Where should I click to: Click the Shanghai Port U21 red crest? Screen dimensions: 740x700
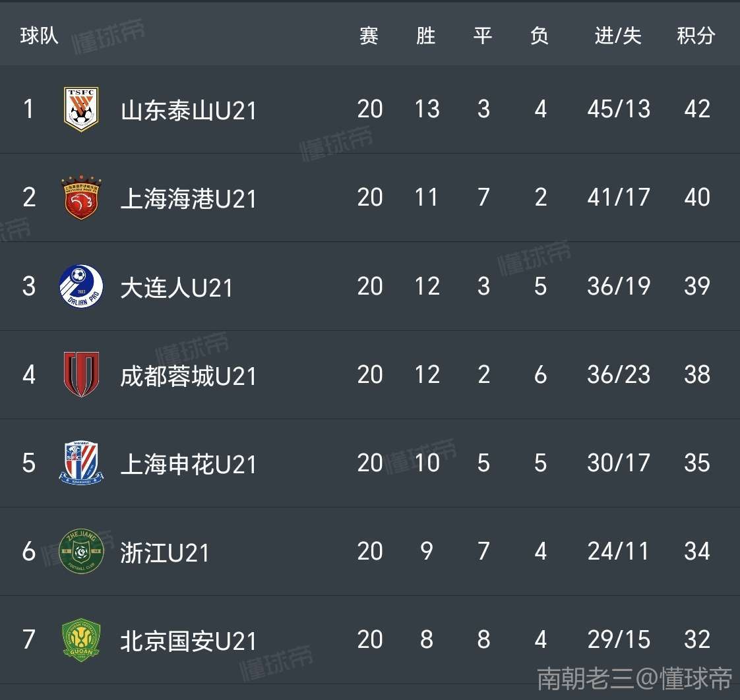tap(81, 197)
